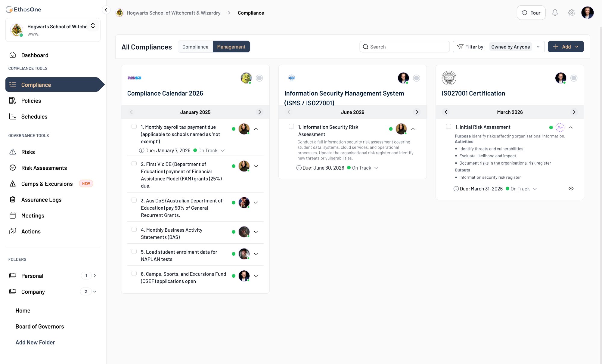Open the settings gear icon
Image resolution: width=602 pixels, height=364 pixels.
571,13
